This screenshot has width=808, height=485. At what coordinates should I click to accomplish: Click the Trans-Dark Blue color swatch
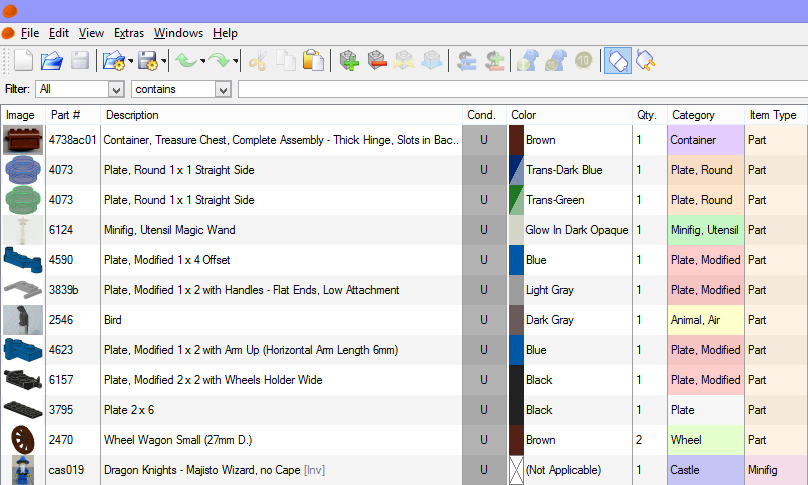click(x=516, y=170)
